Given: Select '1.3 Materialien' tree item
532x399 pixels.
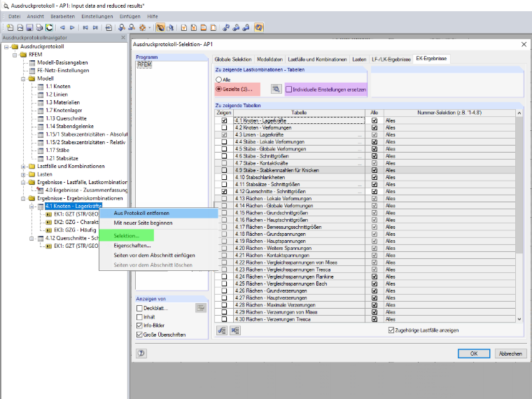Looking at the screenshot, I should 63,102.
